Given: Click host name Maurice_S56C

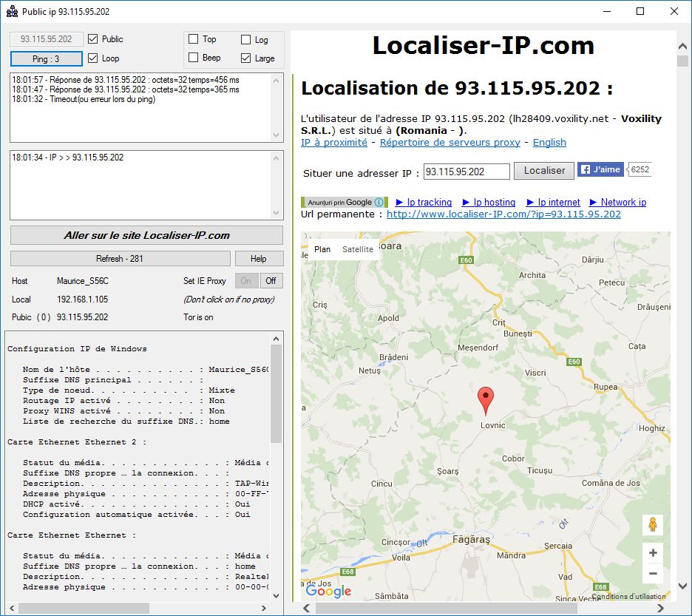Looking at the screenshot, I should [83, 281].
